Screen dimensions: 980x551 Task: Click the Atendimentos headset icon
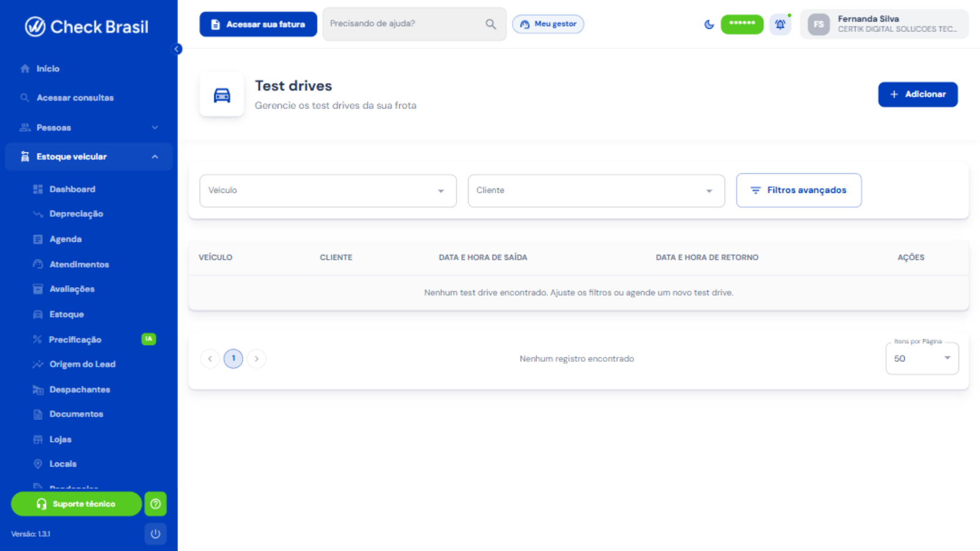[x=38, y=264]
